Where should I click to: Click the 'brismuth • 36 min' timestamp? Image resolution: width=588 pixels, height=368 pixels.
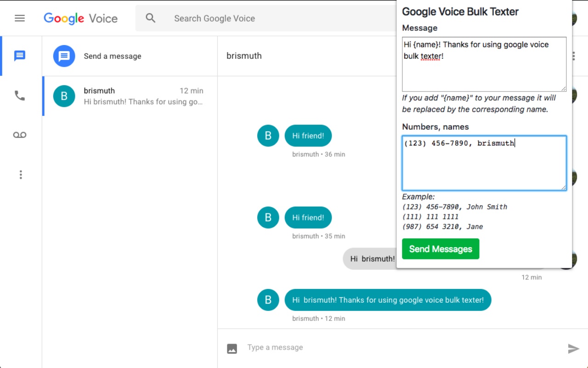[x=318, y=155]
